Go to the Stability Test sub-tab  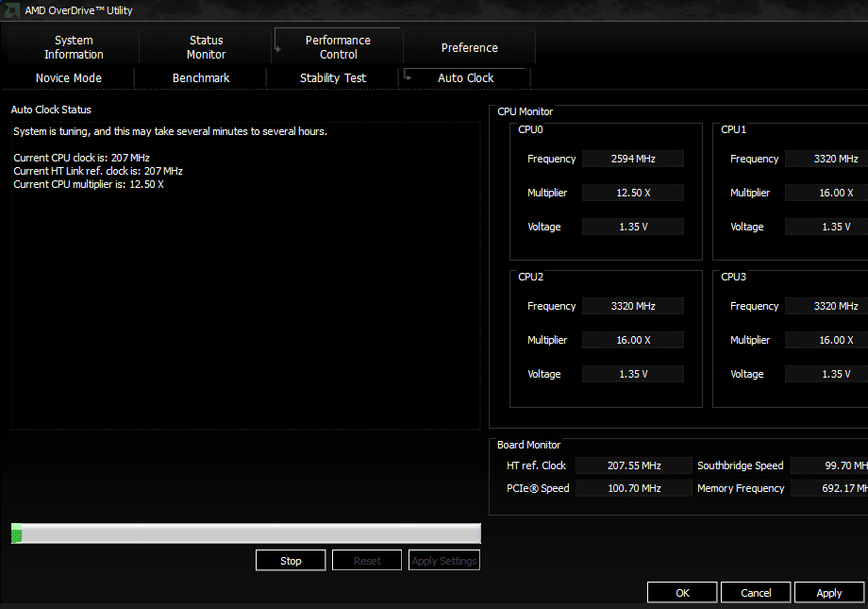click(333, 78)
